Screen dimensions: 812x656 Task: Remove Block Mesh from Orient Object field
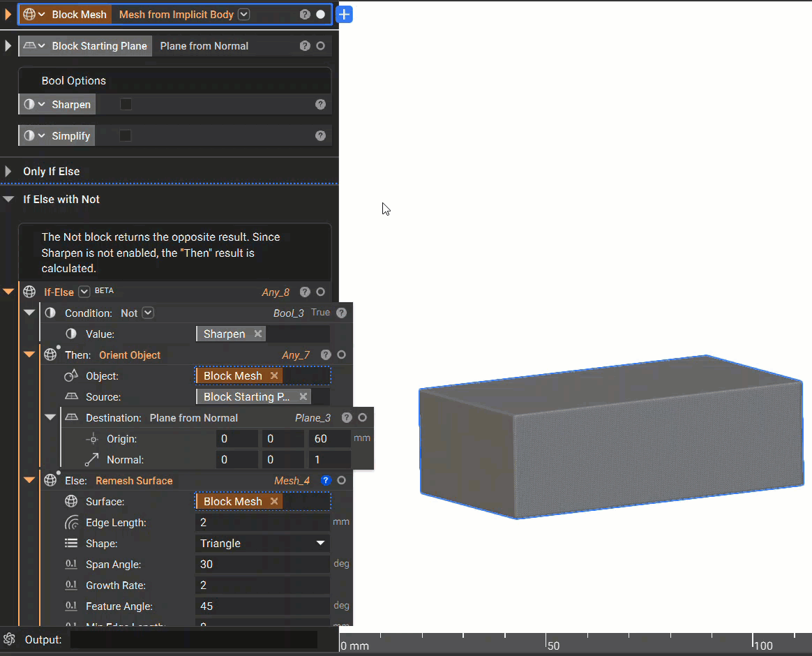[x=274, y=375]
